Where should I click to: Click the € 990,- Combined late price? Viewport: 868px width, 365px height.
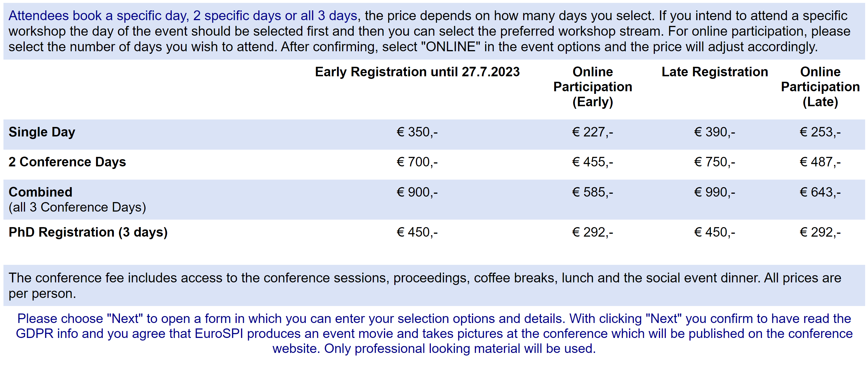tap(714, 192)
